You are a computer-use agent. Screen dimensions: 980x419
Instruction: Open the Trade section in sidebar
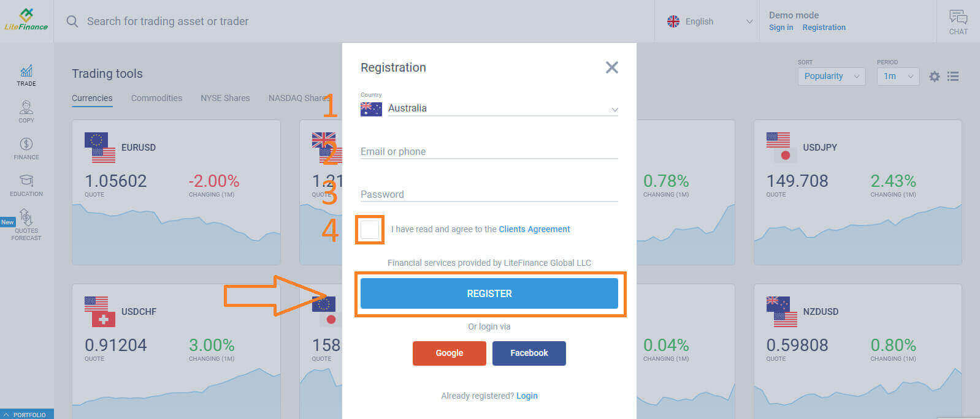26,75
